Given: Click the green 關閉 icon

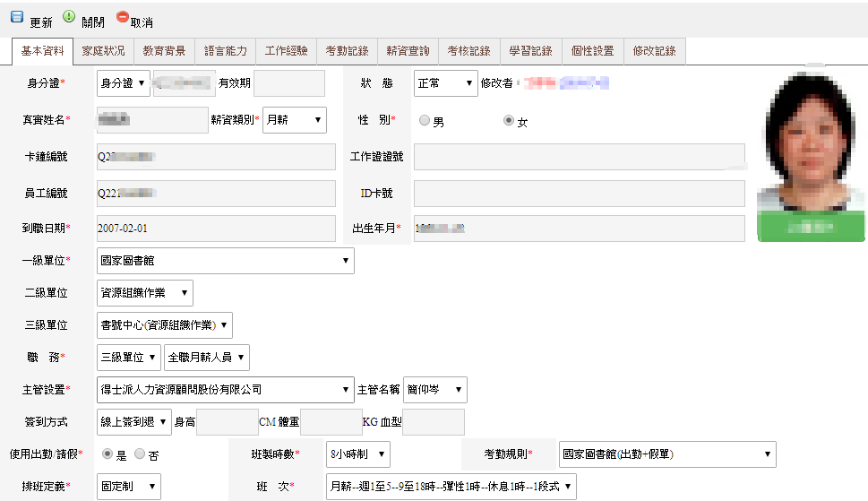Looking at the screenshot, I should (69, 18).
